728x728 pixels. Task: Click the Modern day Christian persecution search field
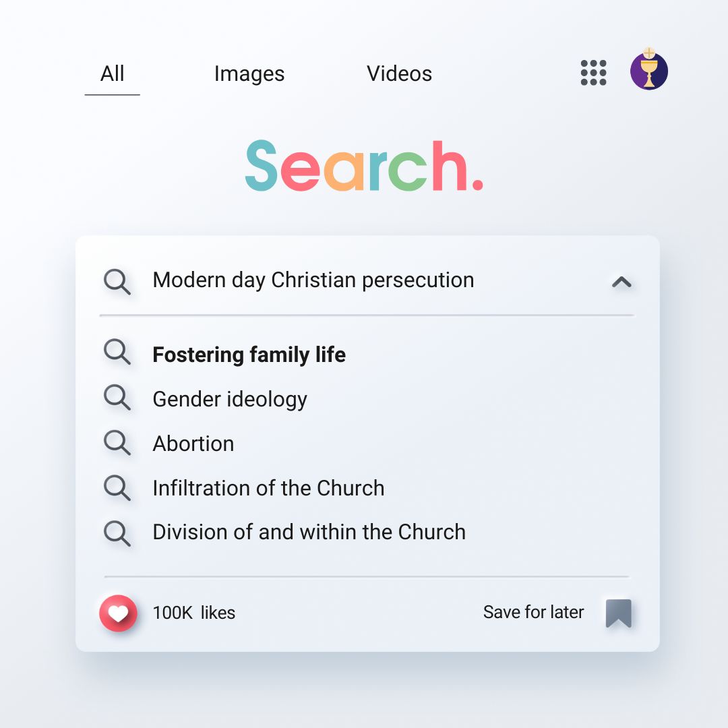click(x=313, y=280)
